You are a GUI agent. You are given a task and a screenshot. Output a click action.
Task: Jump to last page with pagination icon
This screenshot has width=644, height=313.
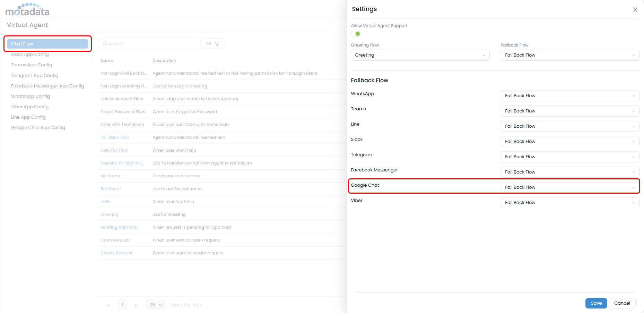(136, 305)
